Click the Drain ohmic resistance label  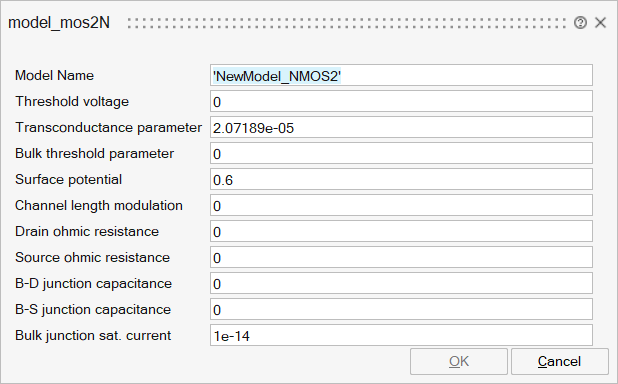[87, 231]
